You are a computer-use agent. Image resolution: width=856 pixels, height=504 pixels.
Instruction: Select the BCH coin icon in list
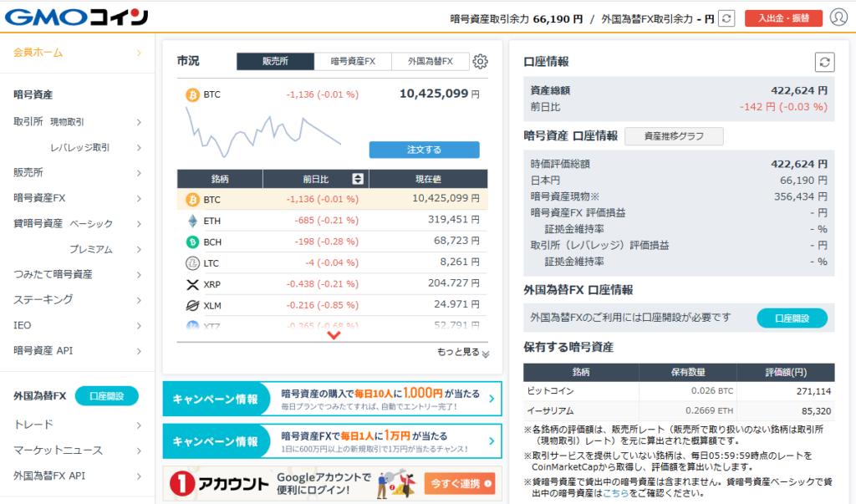coord(192,242)
